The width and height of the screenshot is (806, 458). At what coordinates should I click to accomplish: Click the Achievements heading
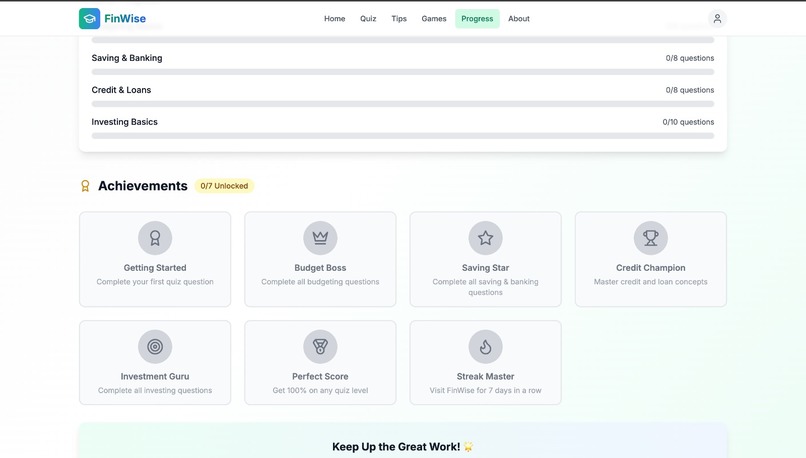coord(143,186)
